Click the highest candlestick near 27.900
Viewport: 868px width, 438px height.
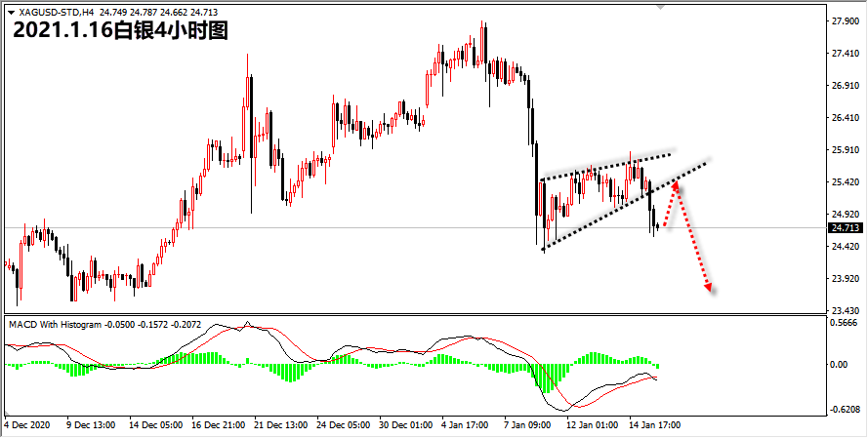pyautogui.click(x=482, y=42)
